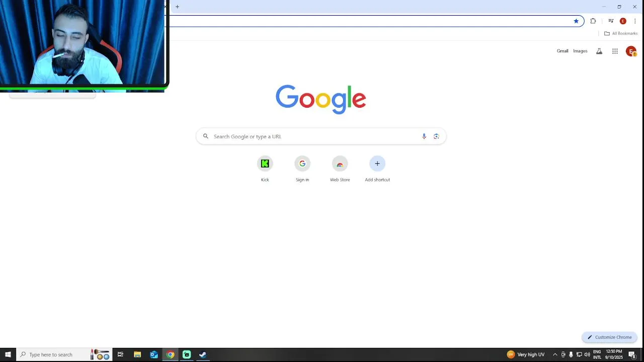Open the Streamlabs app in taskbar

[x=187, y=354]
